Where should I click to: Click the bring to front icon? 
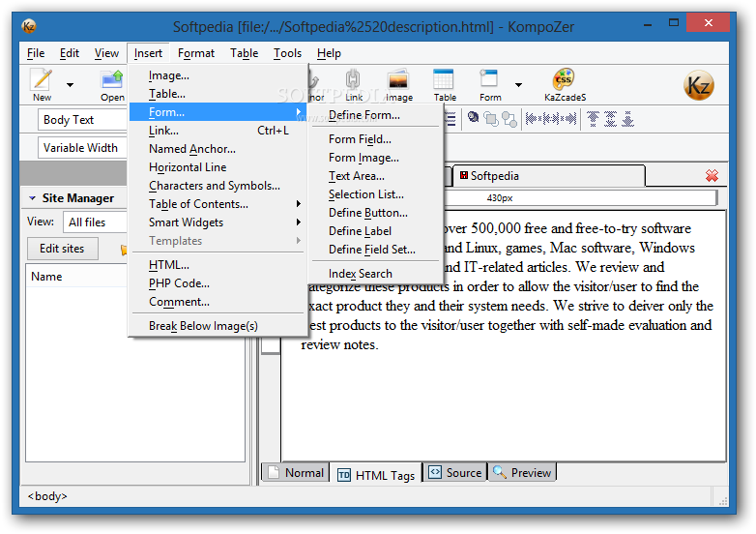pyautogui.click(x=491, y=119)
